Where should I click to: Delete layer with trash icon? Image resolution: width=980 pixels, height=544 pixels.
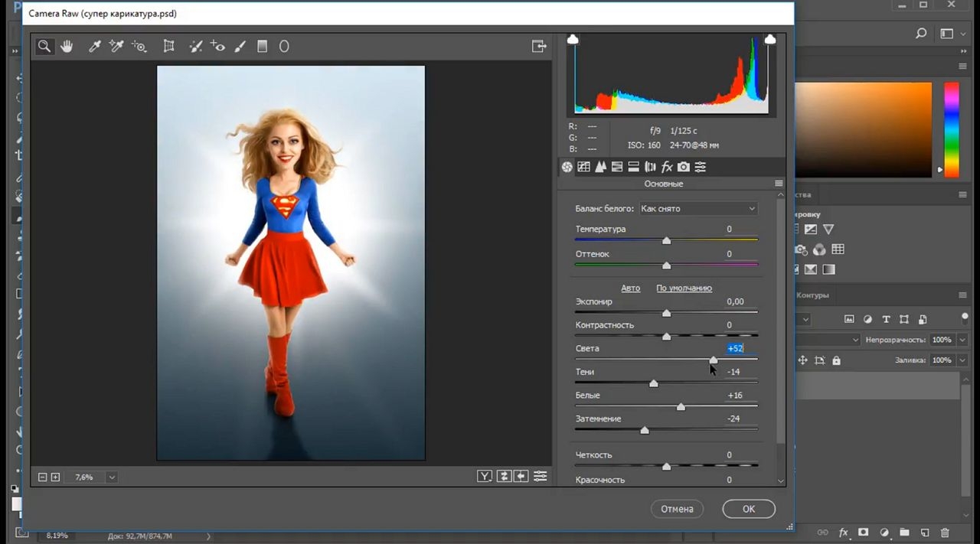[x=945, y=533]
